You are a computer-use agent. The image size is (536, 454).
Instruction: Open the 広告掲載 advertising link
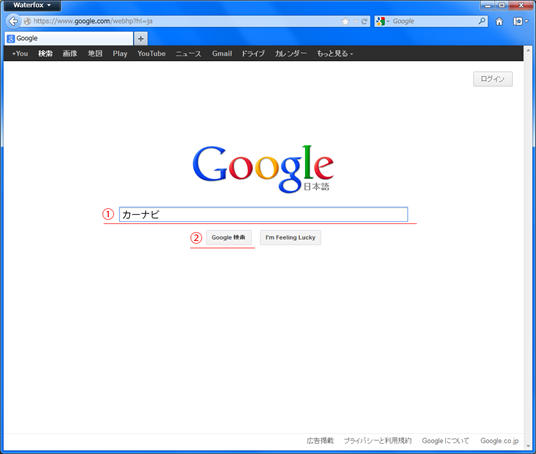tap(320, 441)
